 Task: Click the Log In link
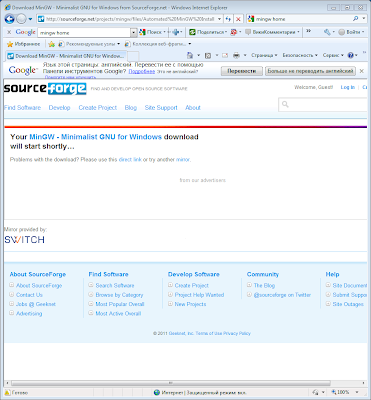coord(348,87)
